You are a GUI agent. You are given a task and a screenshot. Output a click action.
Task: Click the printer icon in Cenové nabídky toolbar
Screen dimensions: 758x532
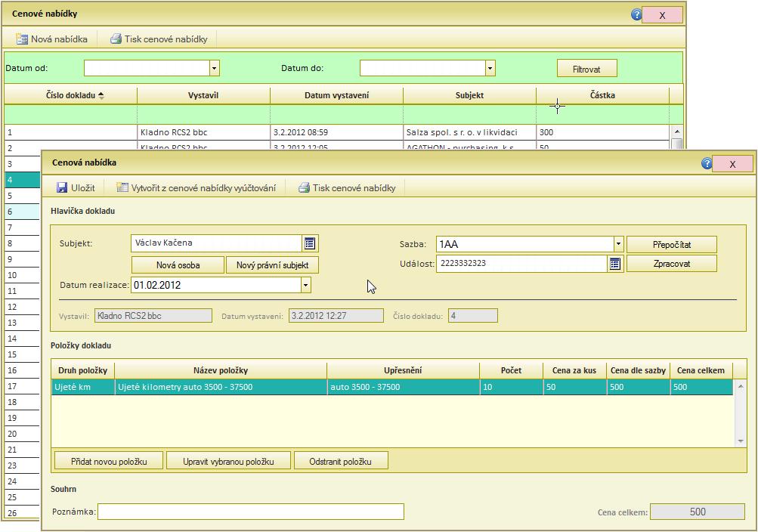[116, 39]
